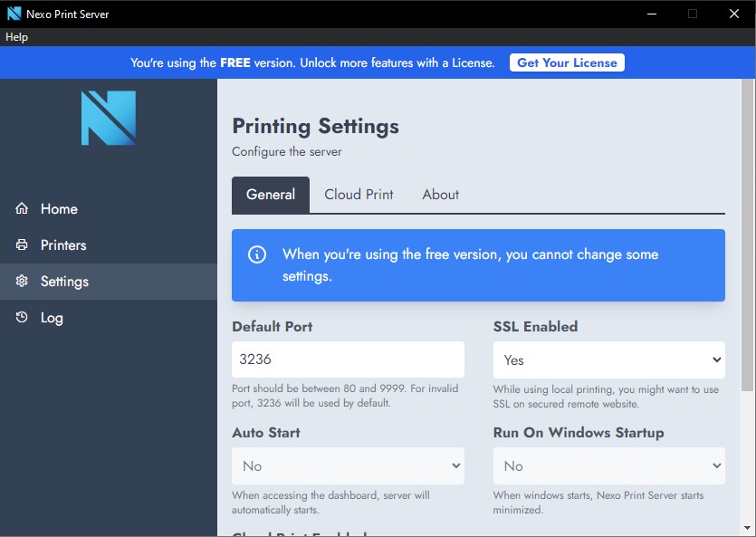The width and height of the screenshot is (756, 537).
Task: Click the scrollbar down arrow
Action: [747, 528]
